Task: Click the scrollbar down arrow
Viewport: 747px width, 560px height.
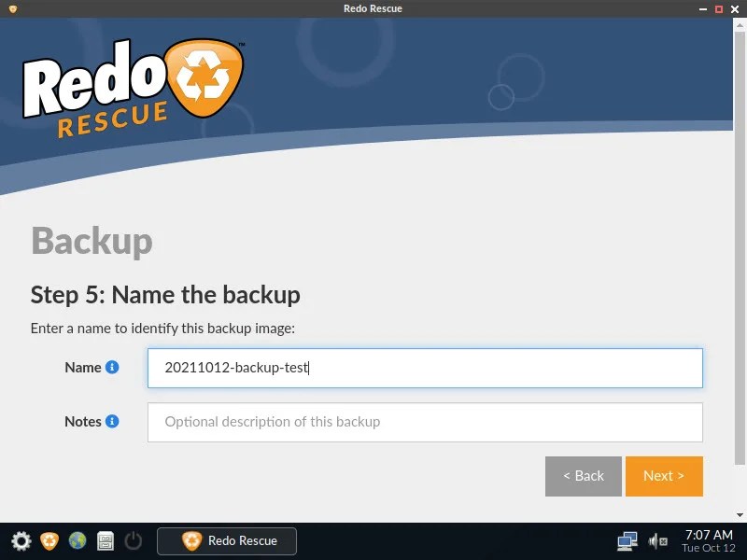Action: 740,515
